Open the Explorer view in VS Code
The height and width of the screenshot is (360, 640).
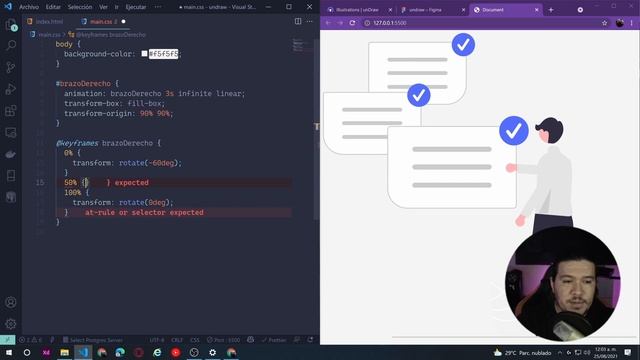pyautogui.click(x=11, y=25)
